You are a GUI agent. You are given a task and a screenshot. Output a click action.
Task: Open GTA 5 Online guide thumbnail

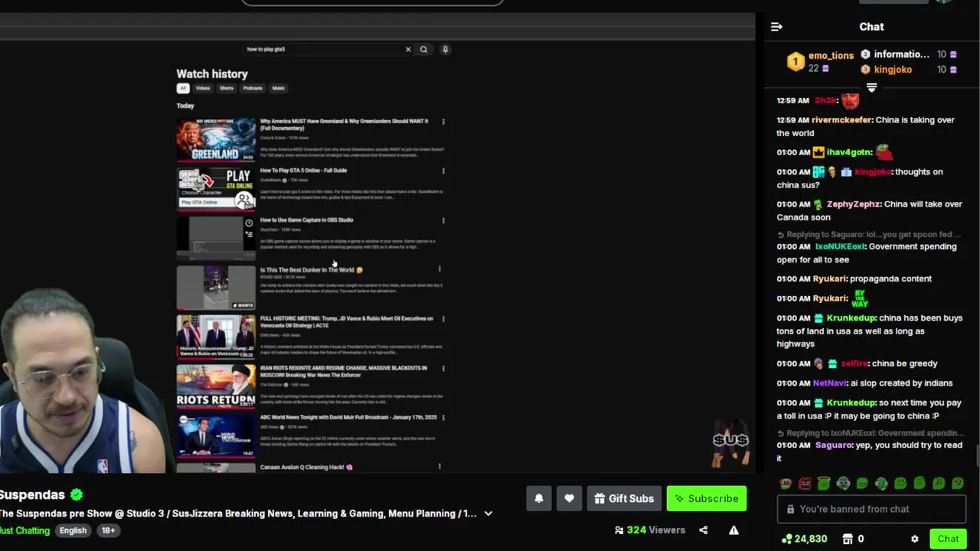pos(216,188)
